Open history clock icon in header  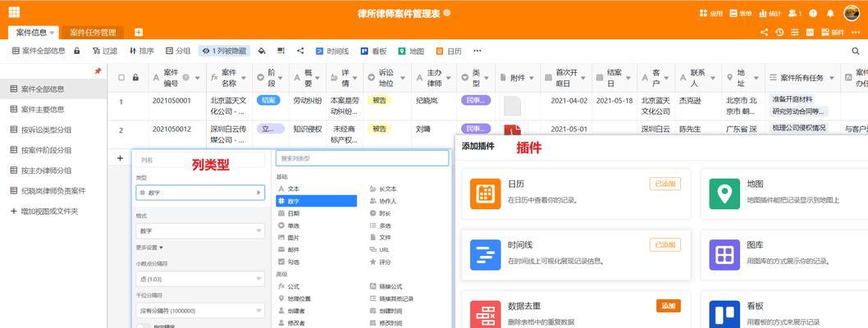pyautogui.click(x=779, y=33)
